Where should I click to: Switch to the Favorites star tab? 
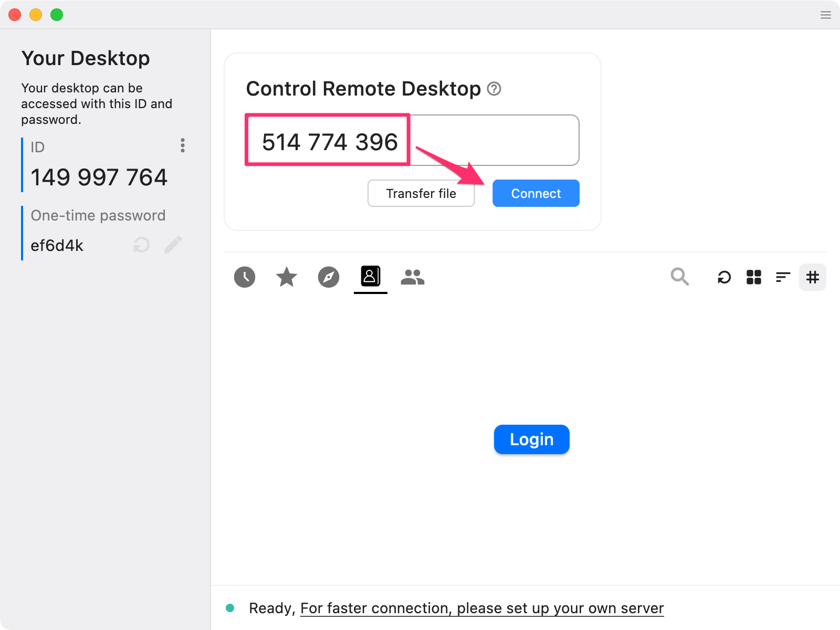coord(287,277)
